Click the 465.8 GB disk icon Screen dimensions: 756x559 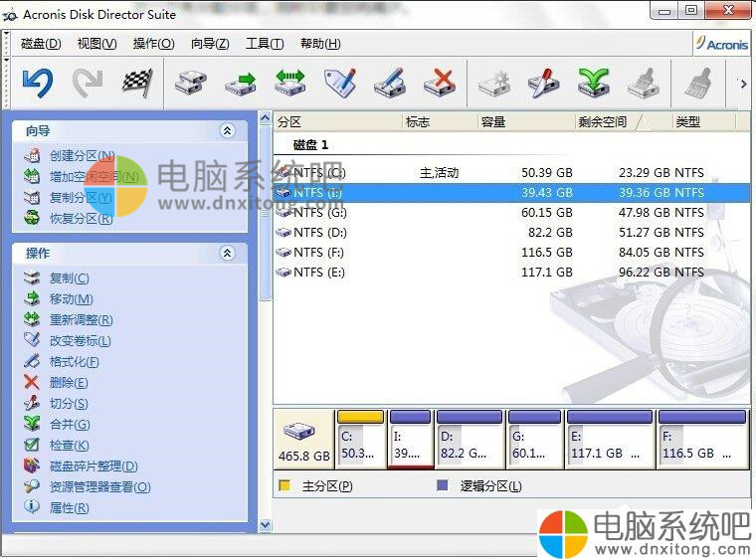pyautogui.click(x=299, y=432)
